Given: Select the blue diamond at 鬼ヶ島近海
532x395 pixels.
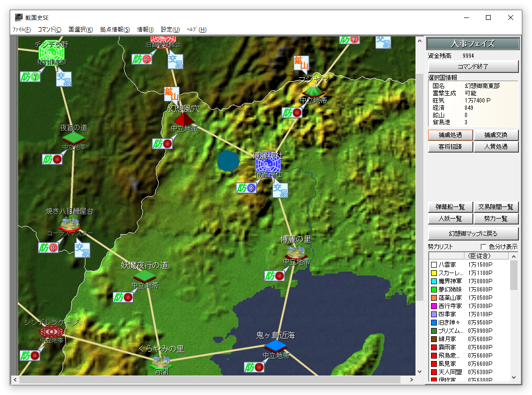Looking at the screenshot, I should click(276, 345).
